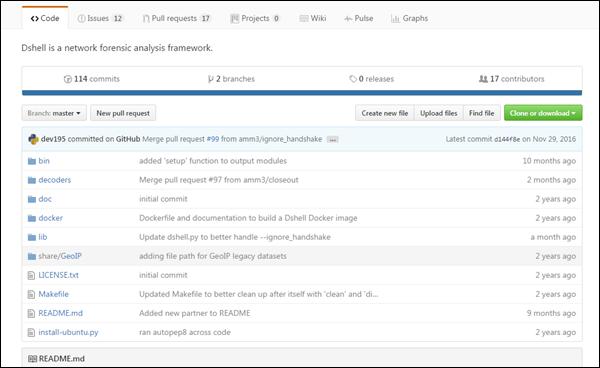Open pull request #99 link

213,139
